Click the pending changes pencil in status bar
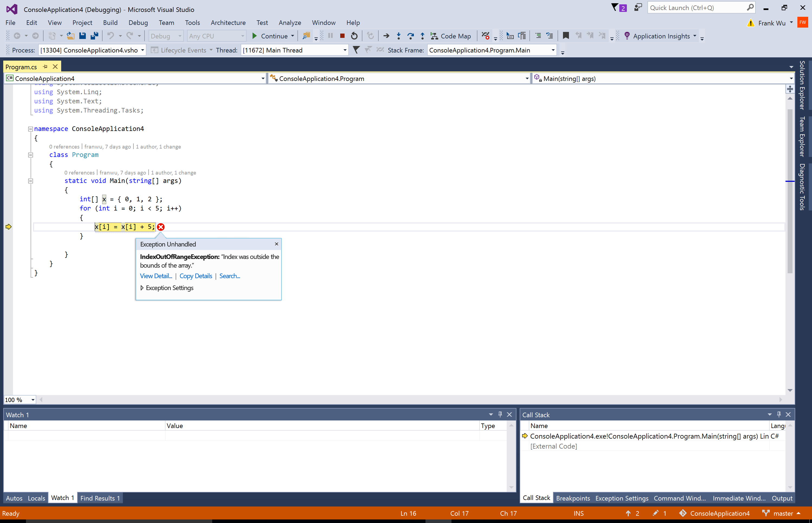 coord(655,513)
